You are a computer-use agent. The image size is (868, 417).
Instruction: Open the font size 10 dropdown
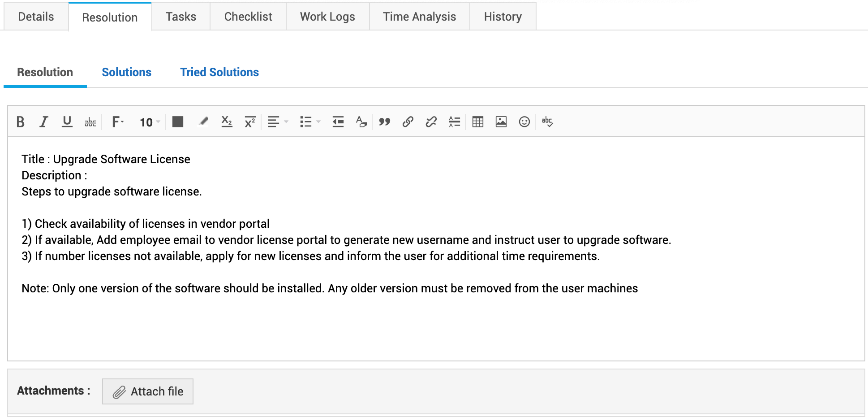(150, 122)
